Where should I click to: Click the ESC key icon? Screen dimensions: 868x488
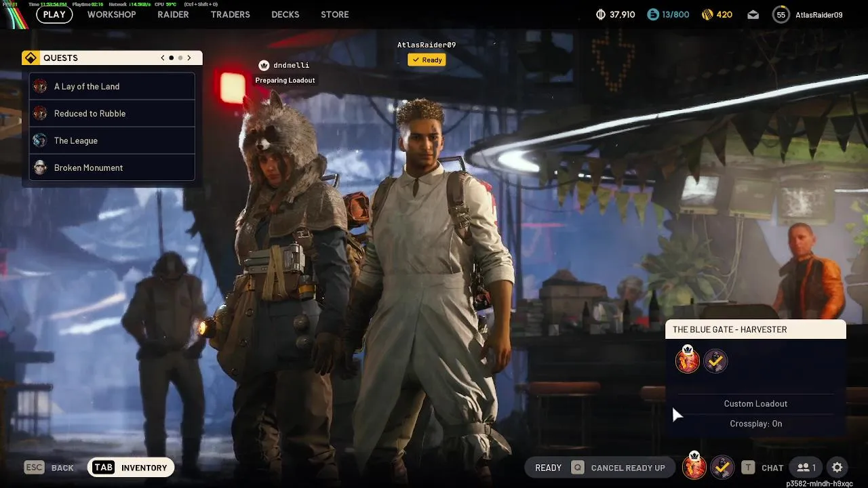click(x=34, y=468)
